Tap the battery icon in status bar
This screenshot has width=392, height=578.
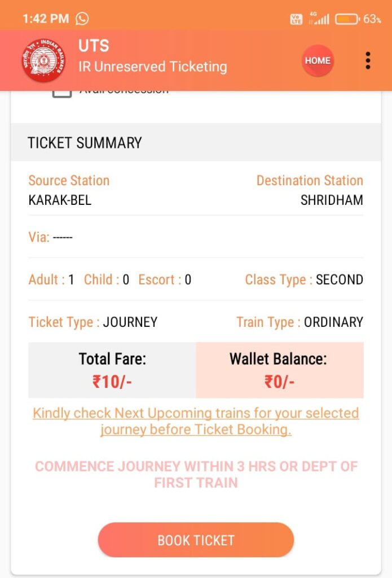pos(347,19)
